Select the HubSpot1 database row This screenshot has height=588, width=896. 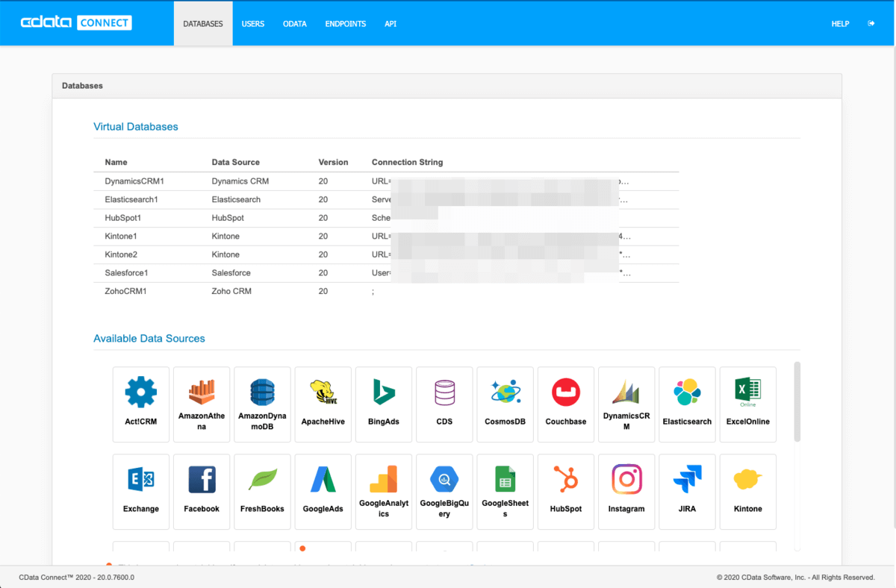point(386,218)
